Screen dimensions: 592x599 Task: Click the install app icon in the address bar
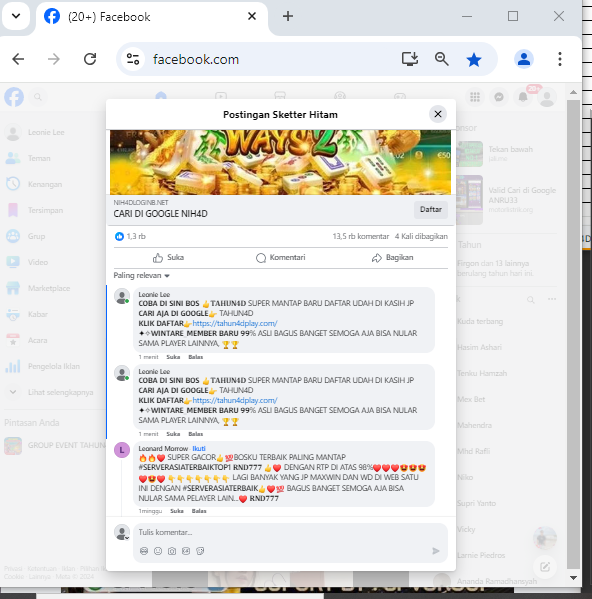[410, 59]
